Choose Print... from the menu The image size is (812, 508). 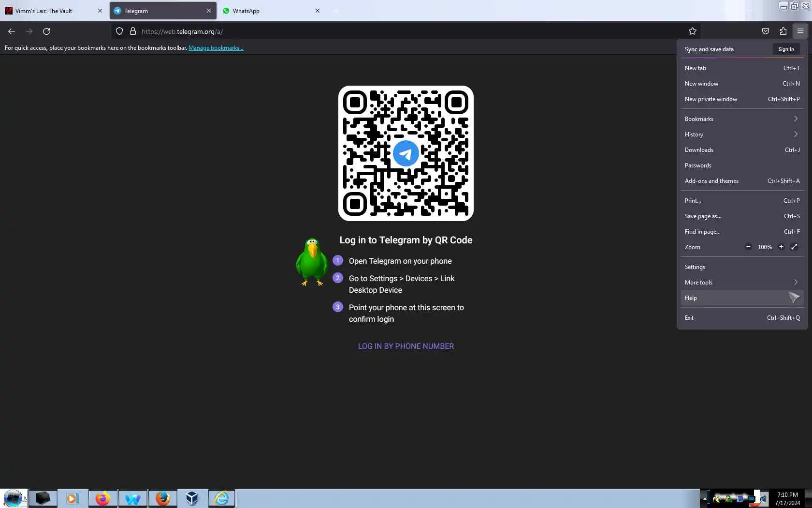pyautogui.click(x=742, y=201)
